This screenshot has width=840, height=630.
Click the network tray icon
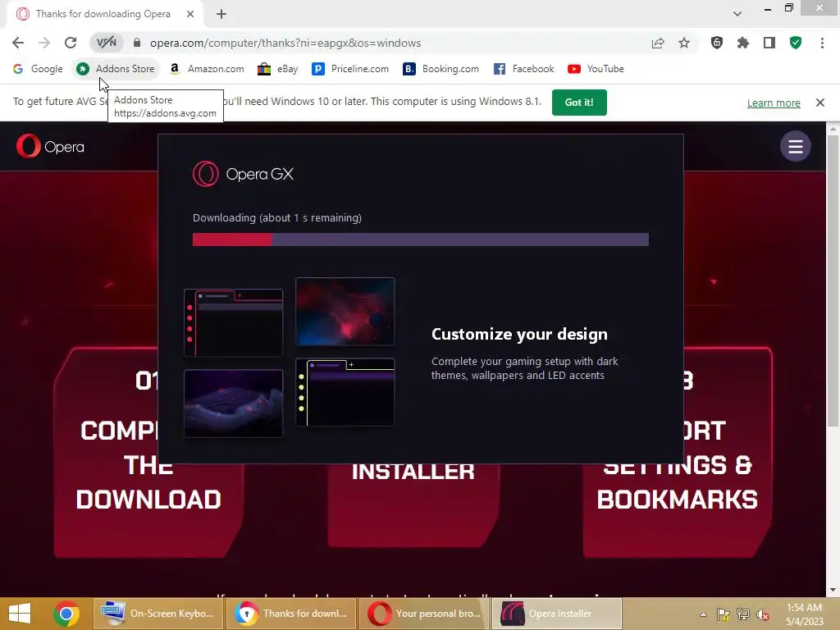(x=743, y=614)
